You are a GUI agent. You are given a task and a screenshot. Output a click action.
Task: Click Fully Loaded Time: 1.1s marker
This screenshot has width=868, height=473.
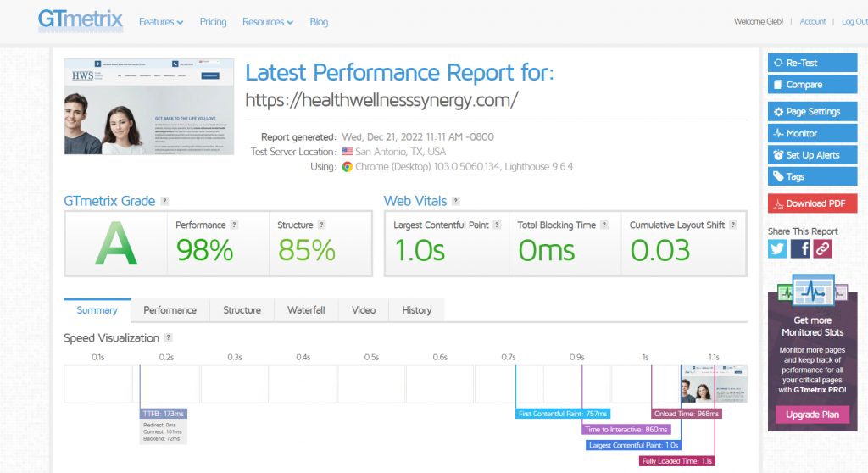(677, 461)
